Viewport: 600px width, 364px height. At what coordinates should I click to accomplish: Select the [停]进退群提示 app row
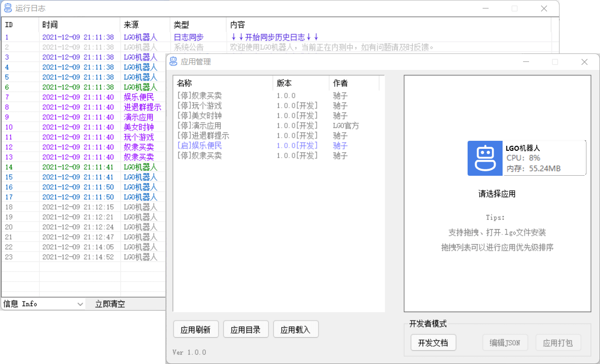coord(203,136)
